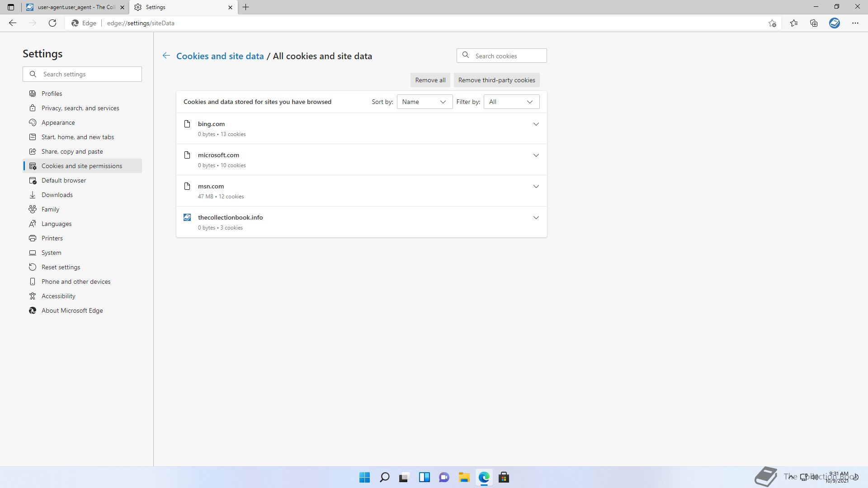
Task: Open a new tab with plus icon
Action: [x=246, y=7]
